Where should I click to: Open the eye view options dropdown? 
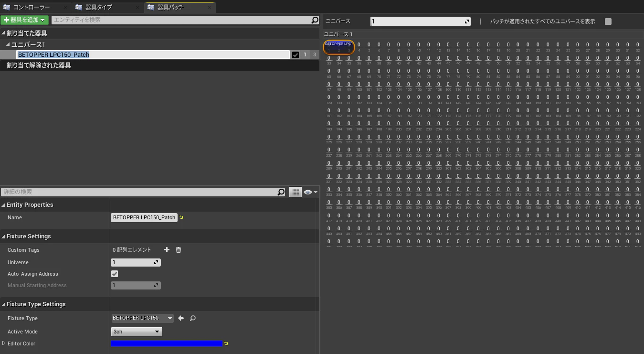click(x=310, y=192)
